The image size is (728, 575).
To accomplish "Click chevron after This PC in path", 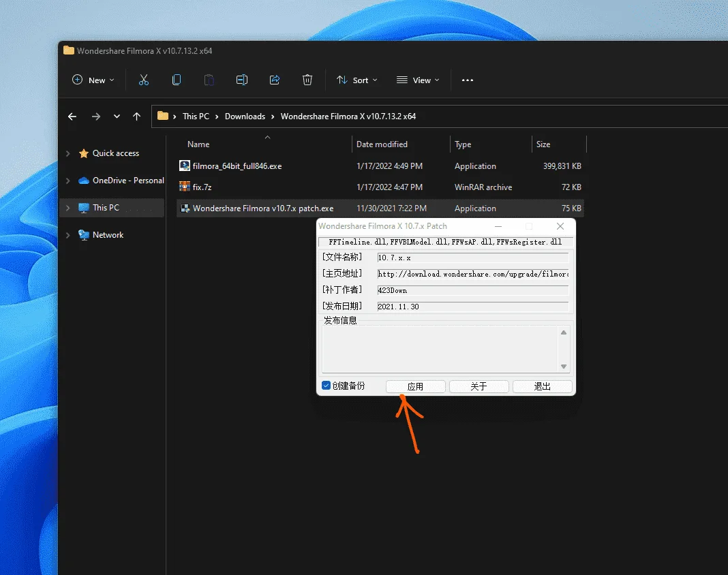I will pyautogui.click(x=217, y=116).
